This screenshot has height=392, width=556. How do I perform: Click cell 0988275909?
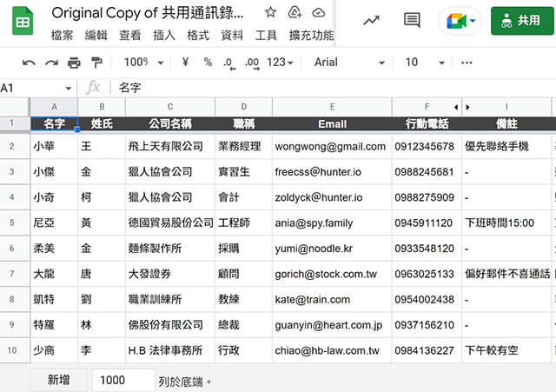pyautogui.click(x=427, y=197)
